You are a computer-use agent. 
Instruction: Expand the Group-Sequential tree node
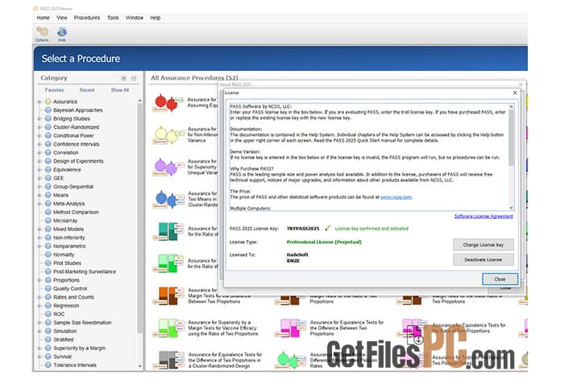[x=39, y=187]
